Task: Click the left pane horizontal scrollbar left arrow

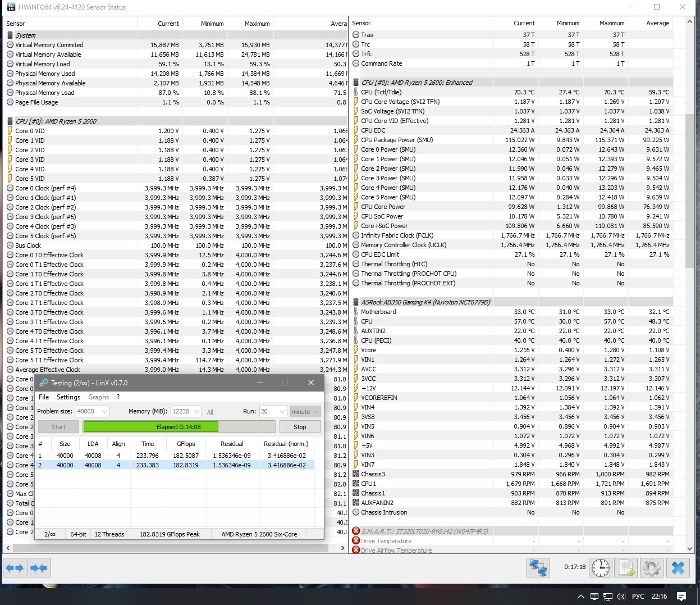Action: 8,548
